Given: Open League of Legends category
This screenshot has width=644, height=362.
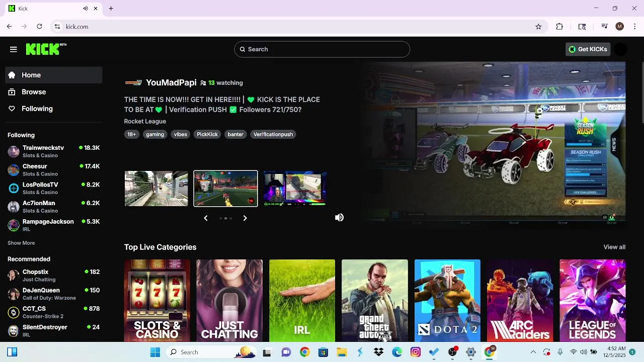Looking at the screenshot, I should (593, 301).
